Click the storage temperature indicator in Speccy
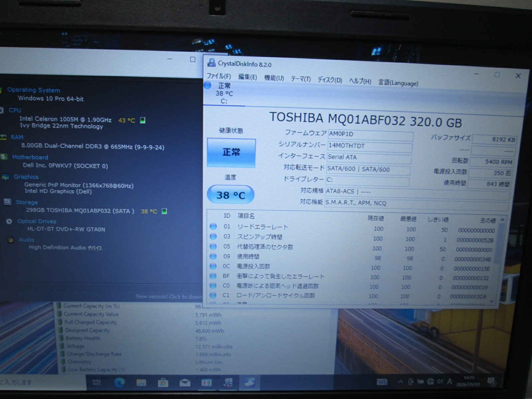Screen dimensions: 532x399 pos(164,211)
